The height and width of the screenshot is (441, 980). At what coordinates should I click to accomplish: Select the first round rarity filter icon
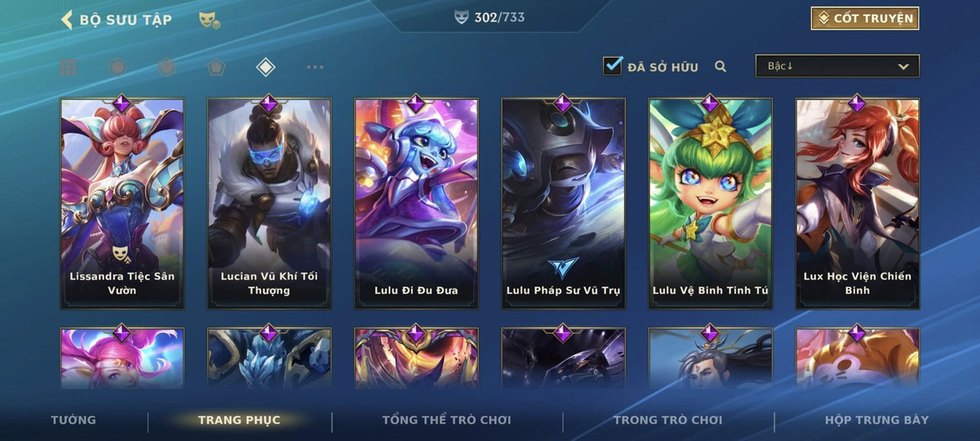[x=117, y=67]
